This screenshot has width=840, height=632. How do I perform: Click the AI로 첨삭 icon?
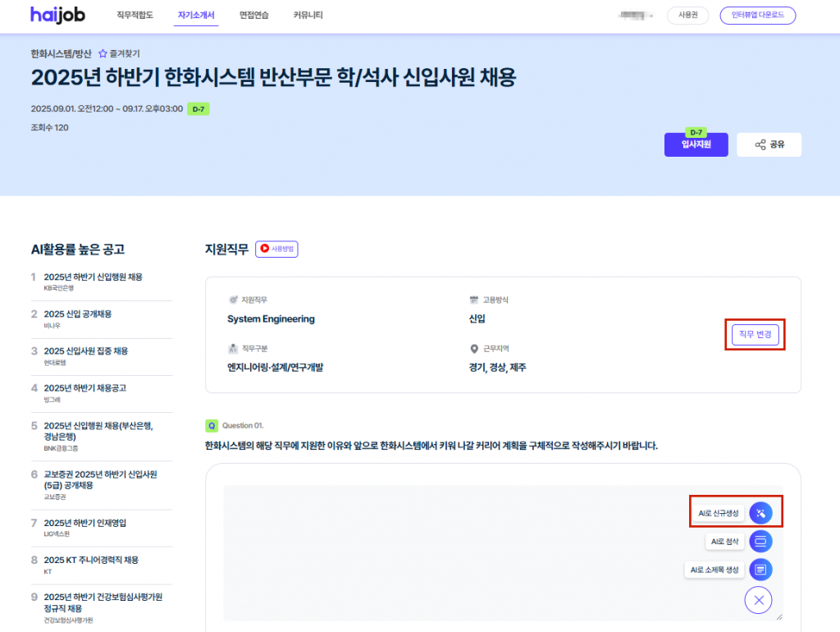pyautogui.click(x=760, y=542)
